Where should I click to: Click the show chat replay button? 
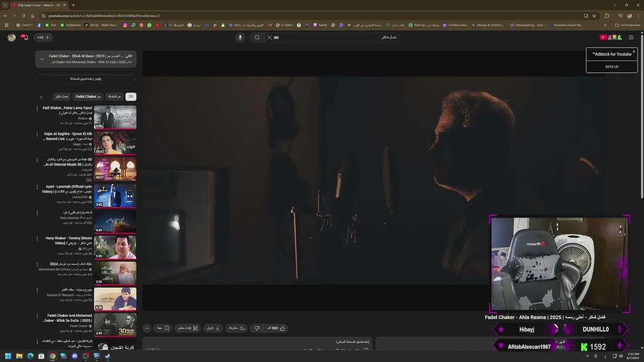(86, 79)
